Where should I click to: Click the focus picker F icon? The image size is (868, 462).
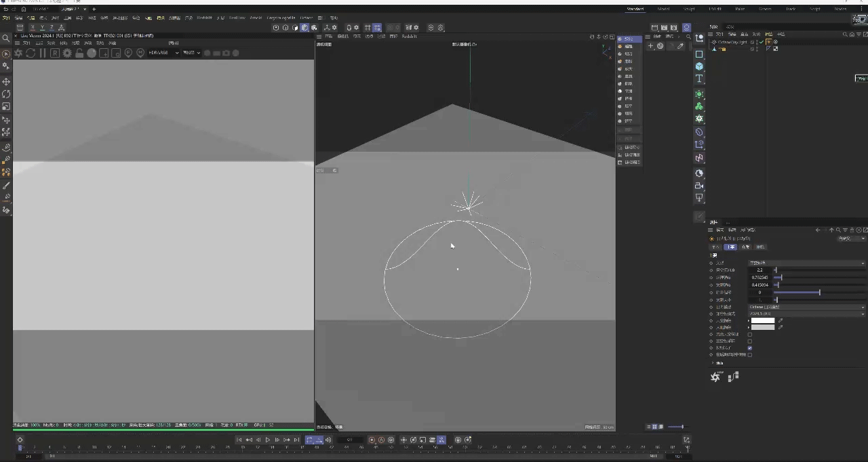click(128, 53)
